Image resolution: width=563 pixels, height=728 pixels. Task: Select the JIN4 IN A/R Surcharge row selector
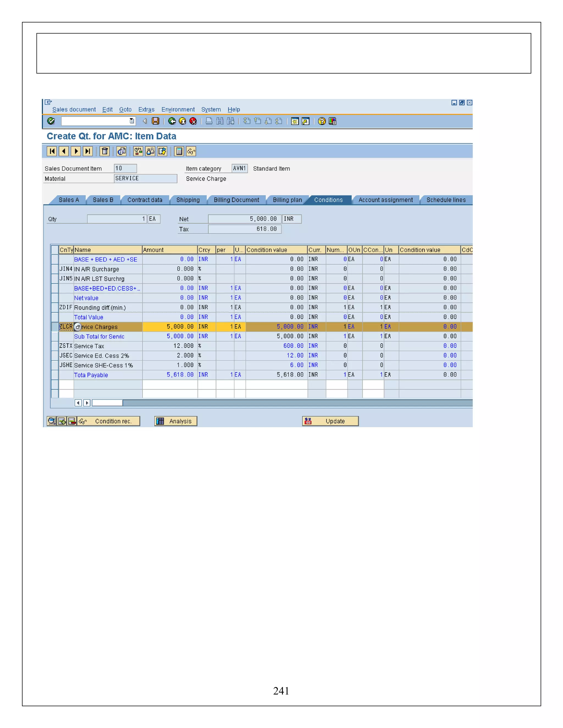coord(55,269)
